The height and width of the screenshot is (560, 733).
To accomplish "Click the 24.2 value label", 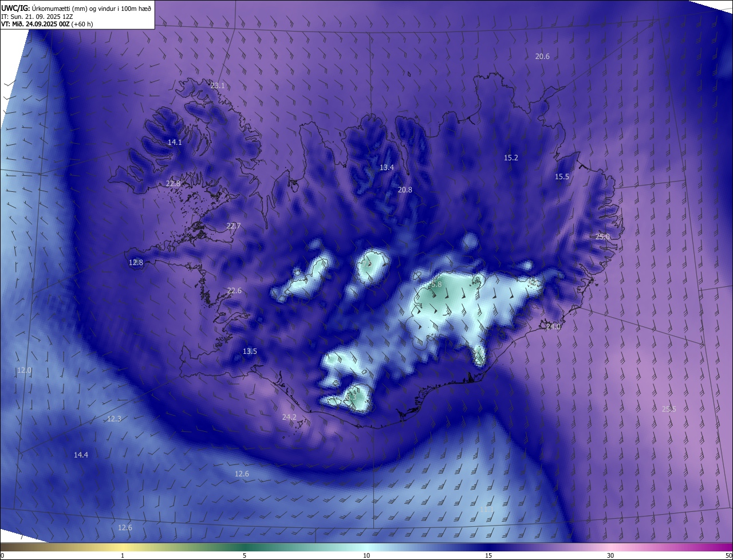I will tap(289, 417).
